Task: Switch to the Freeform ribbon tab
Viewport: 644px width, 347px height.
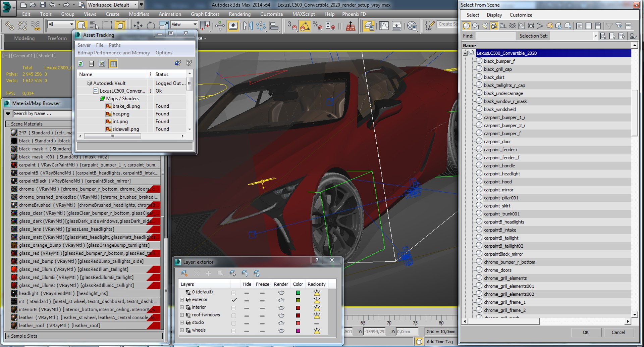Action: coord(57,38)
